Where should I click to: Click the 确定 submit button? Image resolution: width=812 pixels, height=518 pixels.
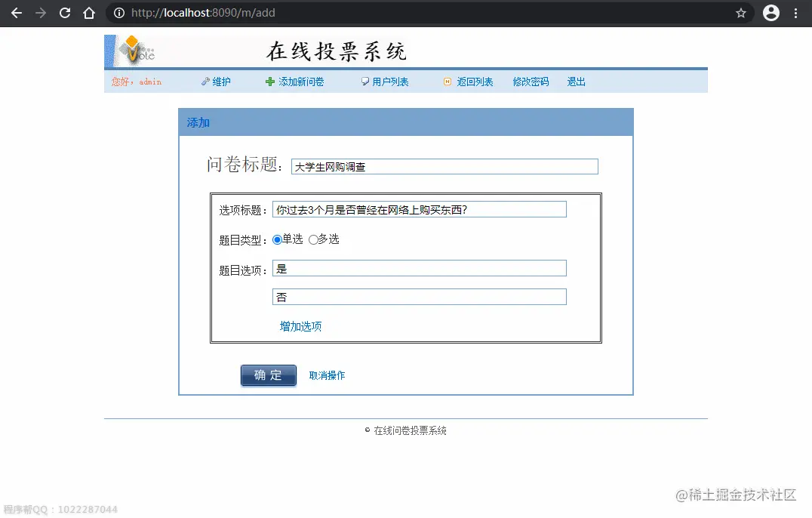[268, 375]
